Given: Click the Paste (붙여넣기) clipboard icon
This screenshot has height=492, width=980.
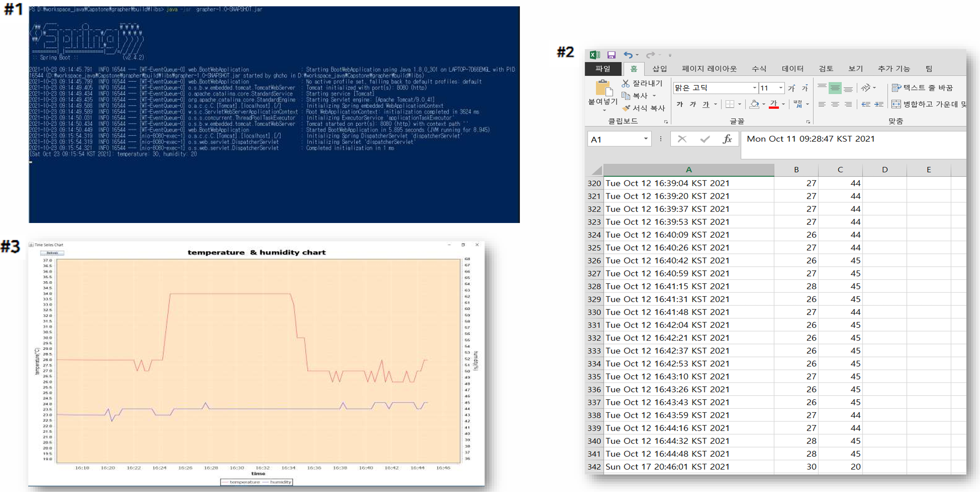Looking at the screenshot, I should pos(603,88).
